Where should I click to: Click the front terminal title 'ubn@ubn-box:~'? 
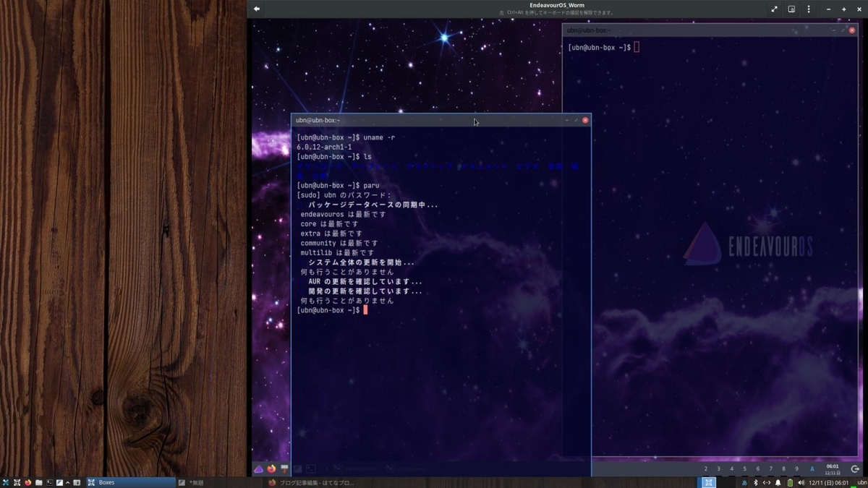click(318, 120)
